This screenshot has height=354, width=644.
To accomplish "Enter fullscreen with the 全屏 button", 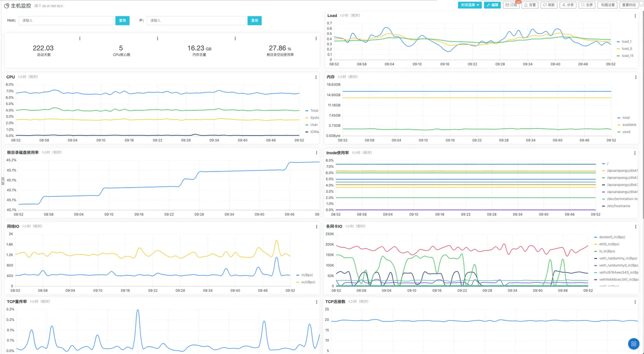I will tap(587, 5).
